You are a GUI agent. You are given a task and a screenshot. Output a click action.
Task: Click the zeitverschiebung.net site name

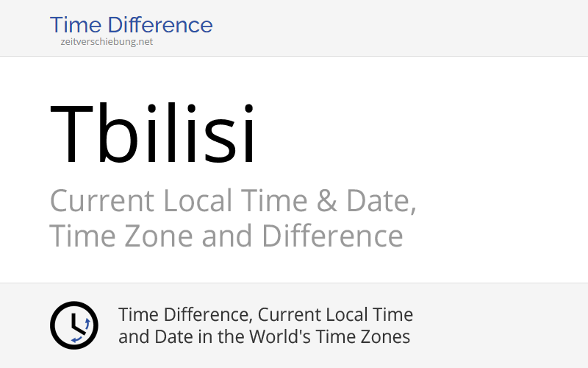click(107, 42)
